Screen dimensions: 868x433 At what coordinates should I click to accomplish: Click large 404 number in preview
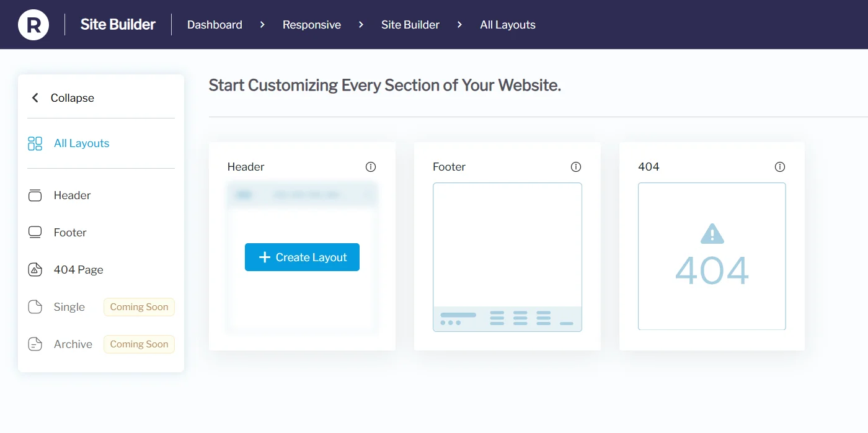click(x=712, y=270)
